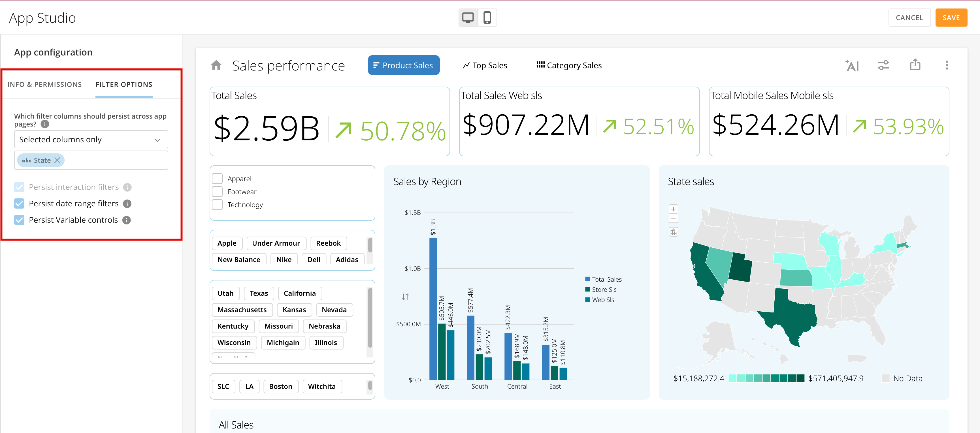Viewport: 980px width, 433px height.
Task: Open the three-dot more options menu
Action: (x=947, y=65)
